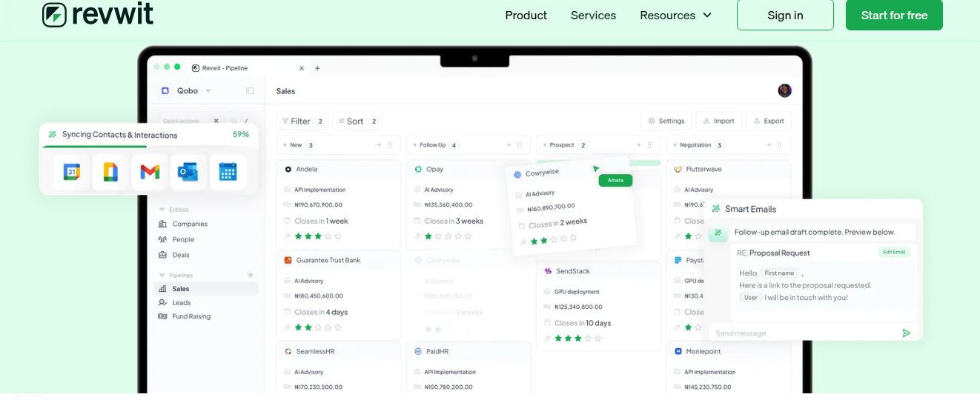Open the Gmail sync icon
Screen dimensions: 980x400
150,173
